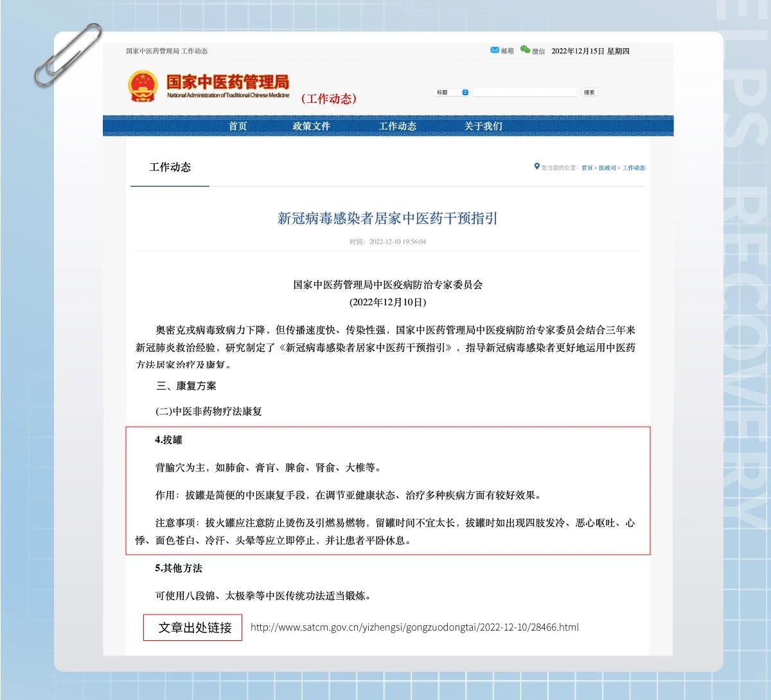This screenshot has width=771, height=700.
Task: Open the 标题 search type dropdown
Action: (x=452, y=93)
